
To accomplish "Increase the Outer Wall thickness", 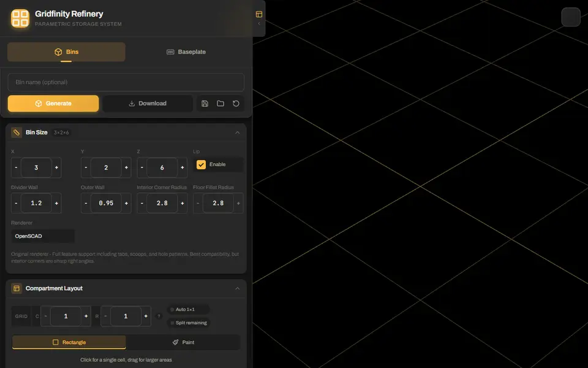I will pos(126,203).
